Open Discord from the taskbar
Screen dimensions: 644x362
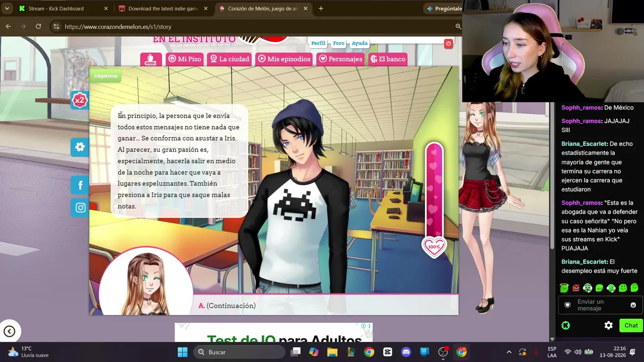tap(406, 352)
